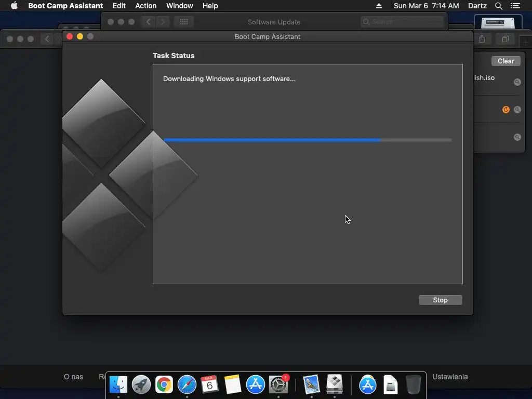This screenshot has width=532, height=399.
Task: Open Trash from the Dock
Action: click(x=413, y=384)
